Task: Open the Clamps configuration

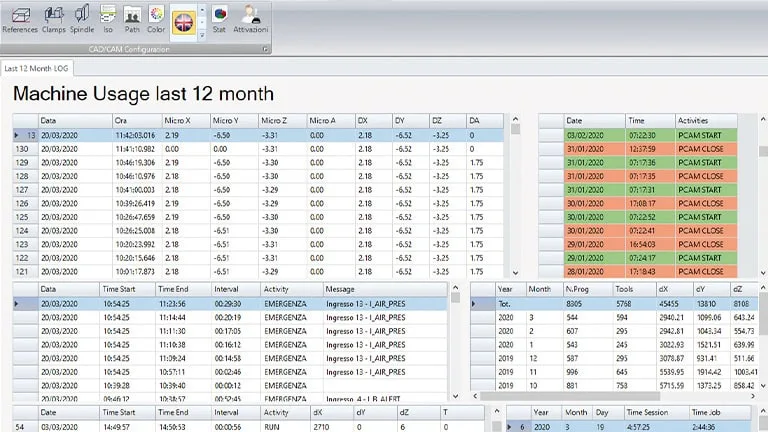Action: pyautogui.click(x=54, y=20)
